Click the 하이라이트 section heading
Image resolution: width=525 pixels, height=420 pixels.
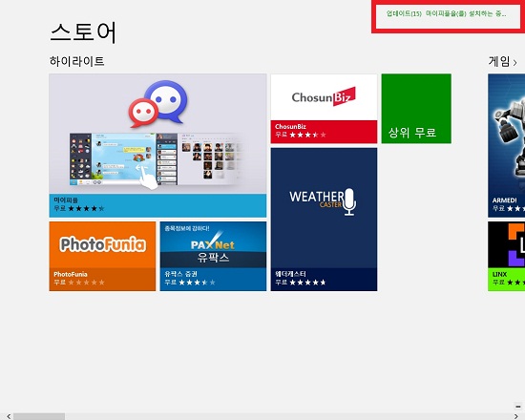(77, 61)
